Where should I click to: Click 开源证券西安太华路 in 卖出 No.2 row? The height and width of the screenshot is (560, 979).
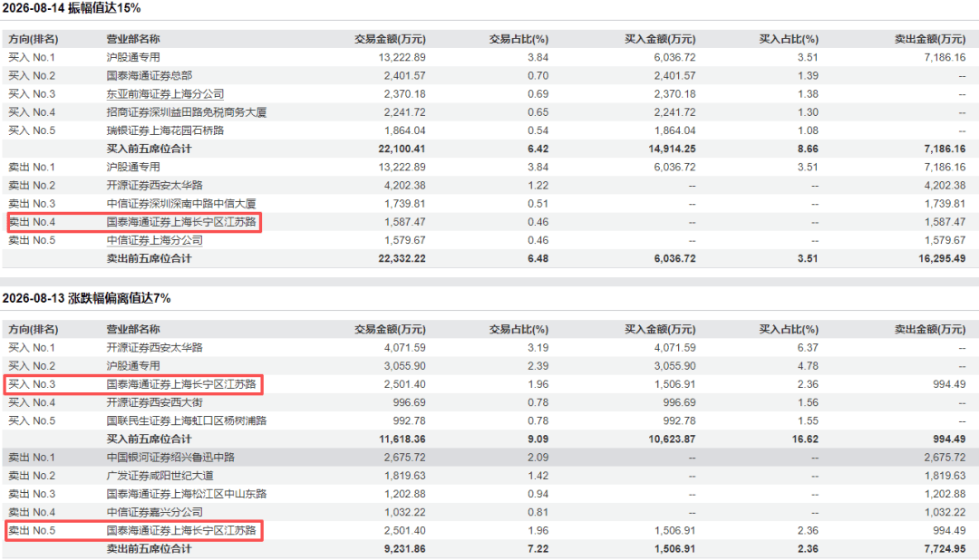[x=154, y=186]
